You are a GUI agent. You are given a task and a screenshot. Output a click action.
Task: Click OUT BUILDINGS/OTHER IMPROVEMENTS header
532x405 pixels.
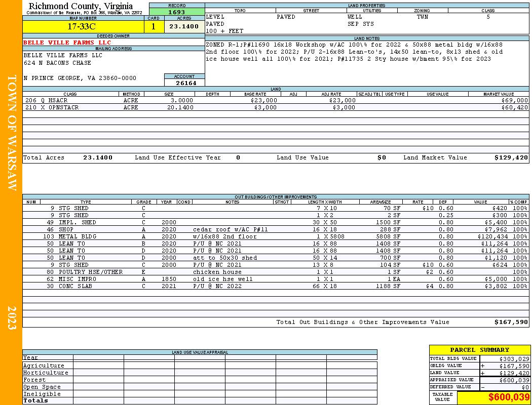[276, 197]
